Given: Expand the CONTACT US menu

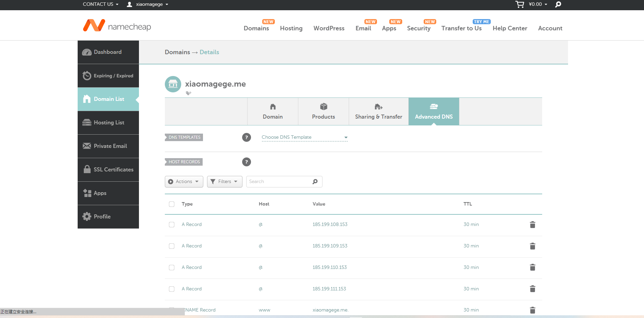Looking at the screenshot, I should (100, 4).
